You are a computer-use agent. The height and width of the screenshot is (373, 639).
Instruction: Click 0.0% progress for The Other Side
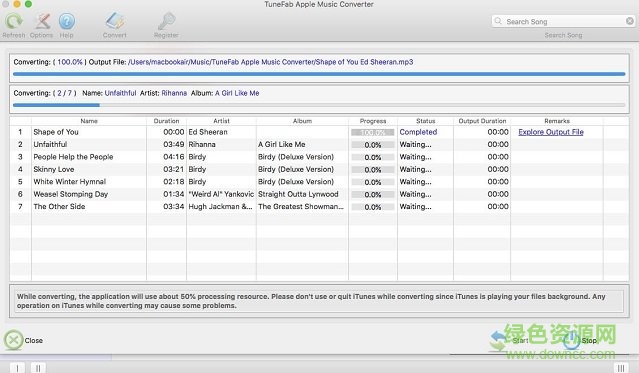click(372, 207)
